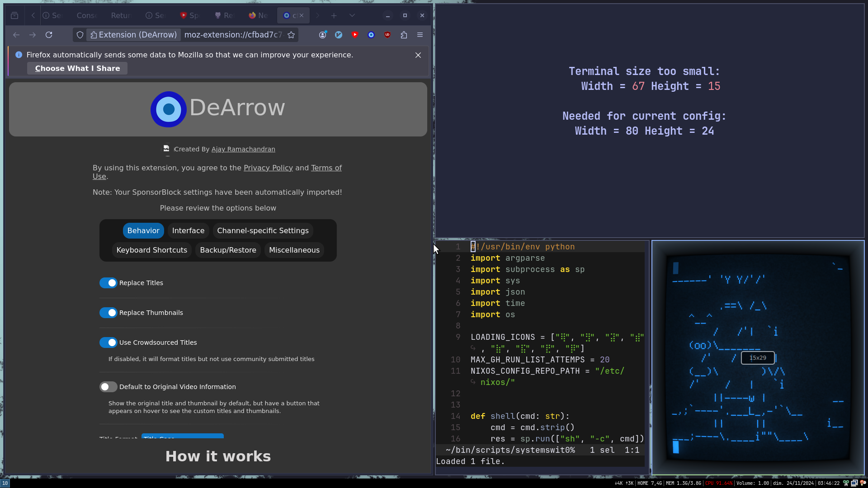This screenshot has height=488, width=868.
Task: Click the red ball tray icon
Action: [863, 483]
